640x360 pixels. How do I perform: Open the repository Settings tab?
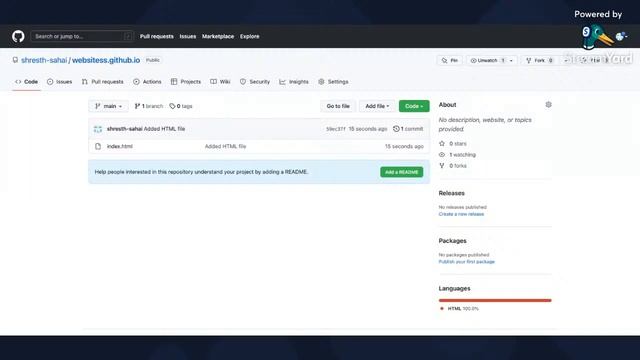(x=333, y=82)
